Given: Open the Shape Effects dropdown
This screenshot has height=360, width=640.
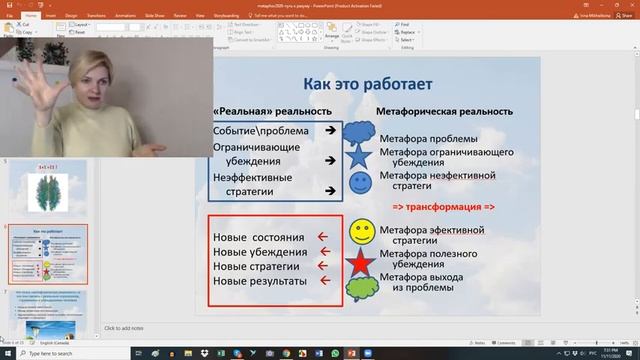Looking at the screenshot, I should click(371, 40).
